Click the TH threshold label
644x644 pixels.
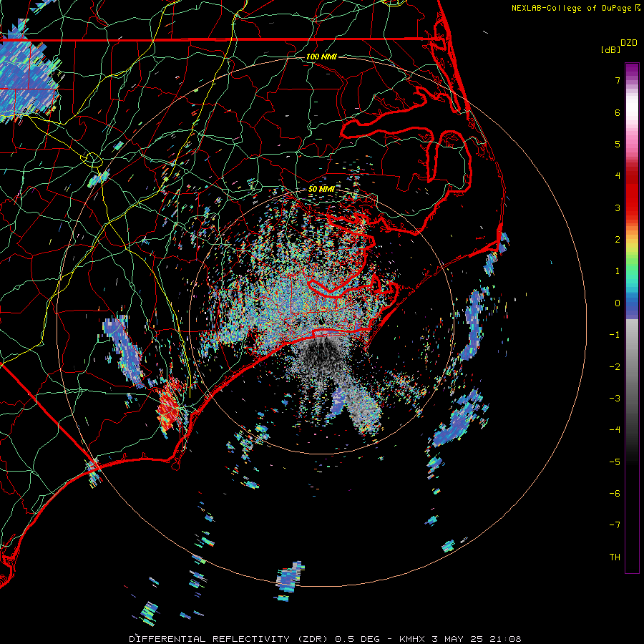coord(615,557)
